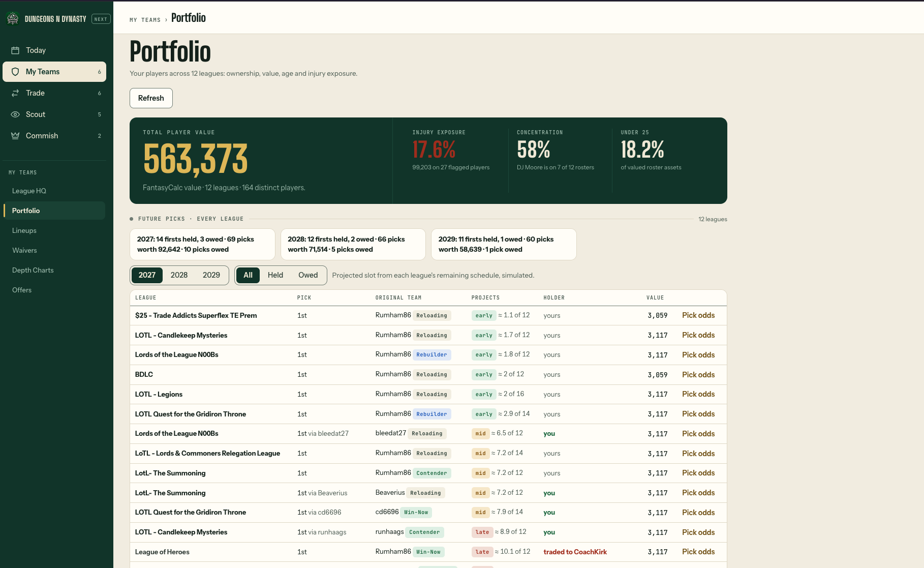Viewport: 924px width, 568px height.
Task: Open Pick odds for League of Heroes
Action: pos(698,552)
